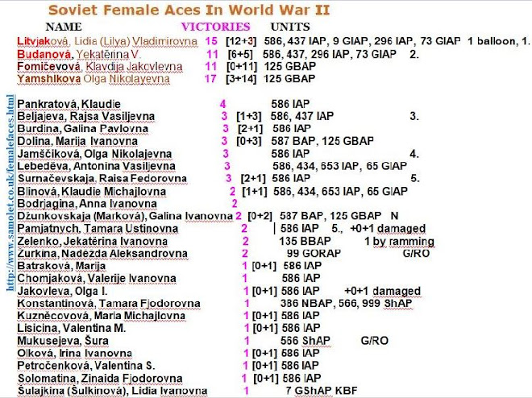
Task: Select the name Burdina, Galina Pavlovna
Action: coord(83,129)
